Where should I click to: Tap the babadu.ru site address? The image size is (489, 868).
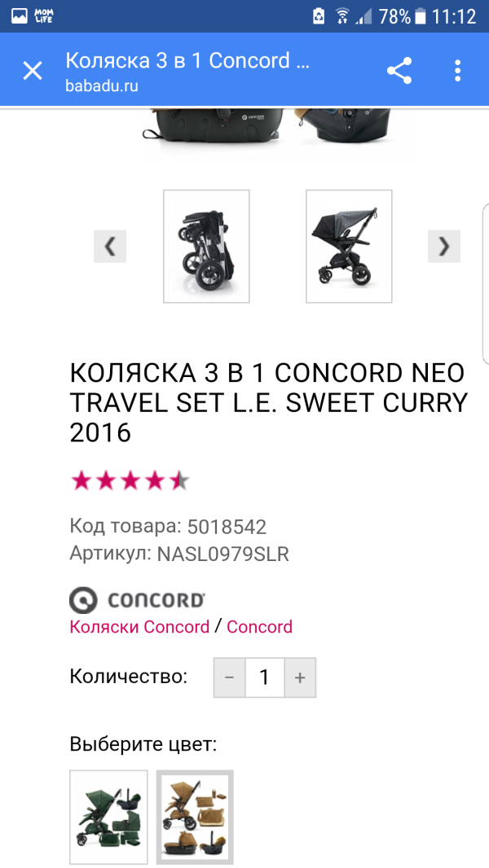coord(102,86)
